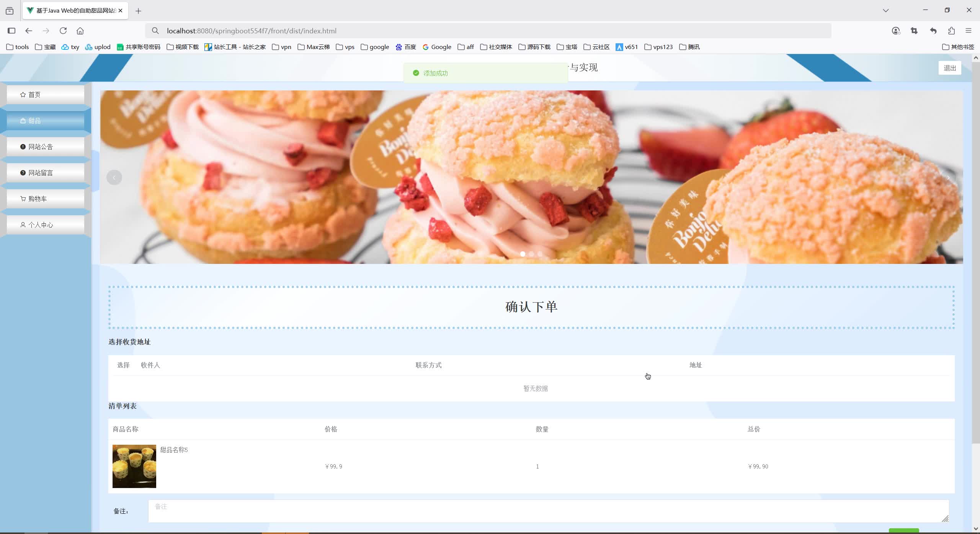
Task: Click the 退出 logout button
Action: 950,68
